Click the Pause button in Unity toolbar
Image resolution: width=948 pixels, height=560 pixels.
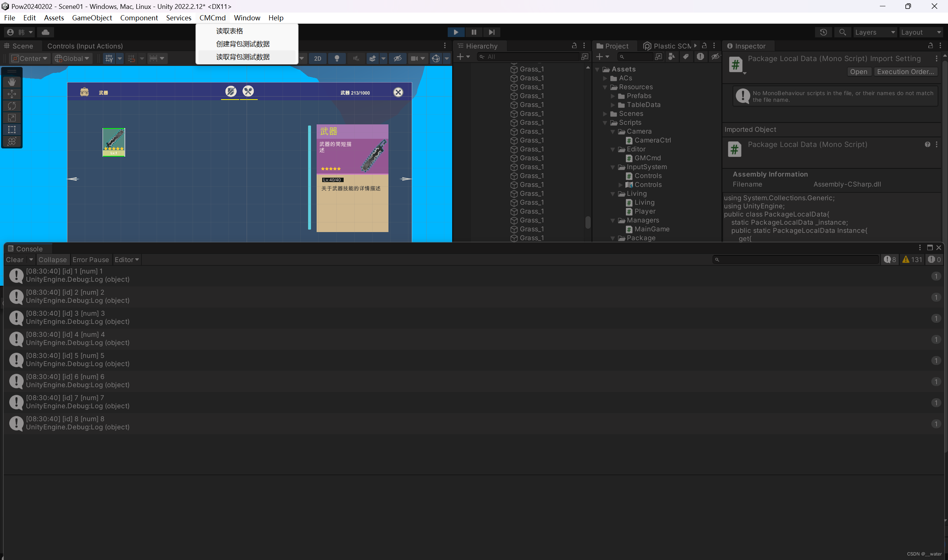click(x=474, y=32)
